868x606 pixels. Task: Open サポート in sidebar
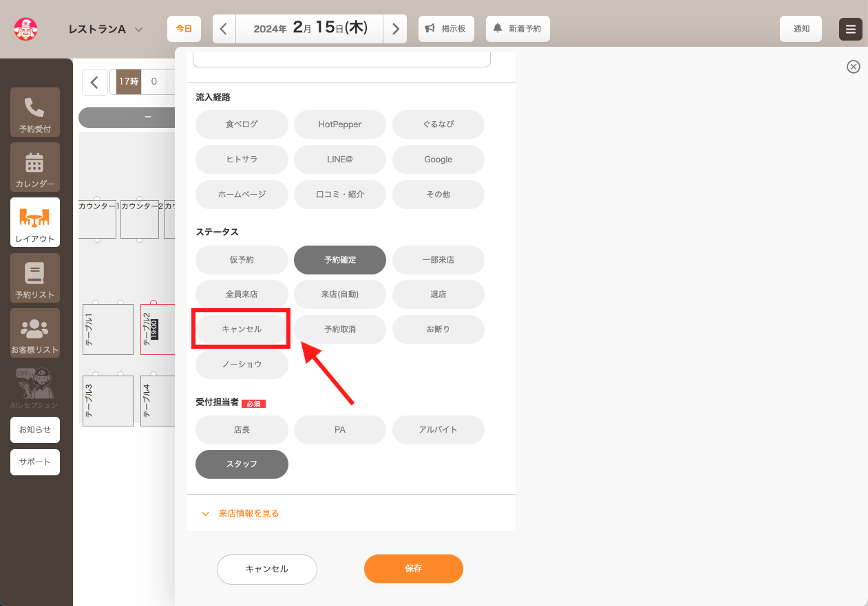(x=34, y=462)
